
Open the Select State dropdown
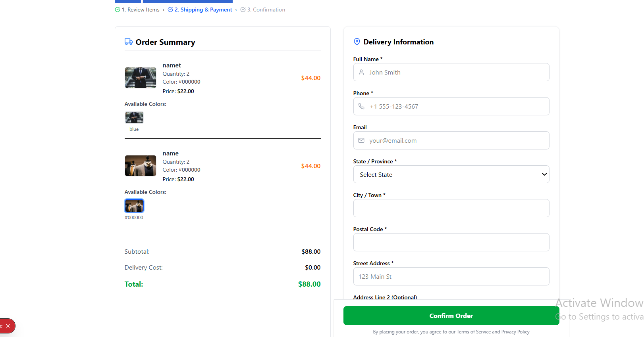pyautogui.click(x=451, y=174)
